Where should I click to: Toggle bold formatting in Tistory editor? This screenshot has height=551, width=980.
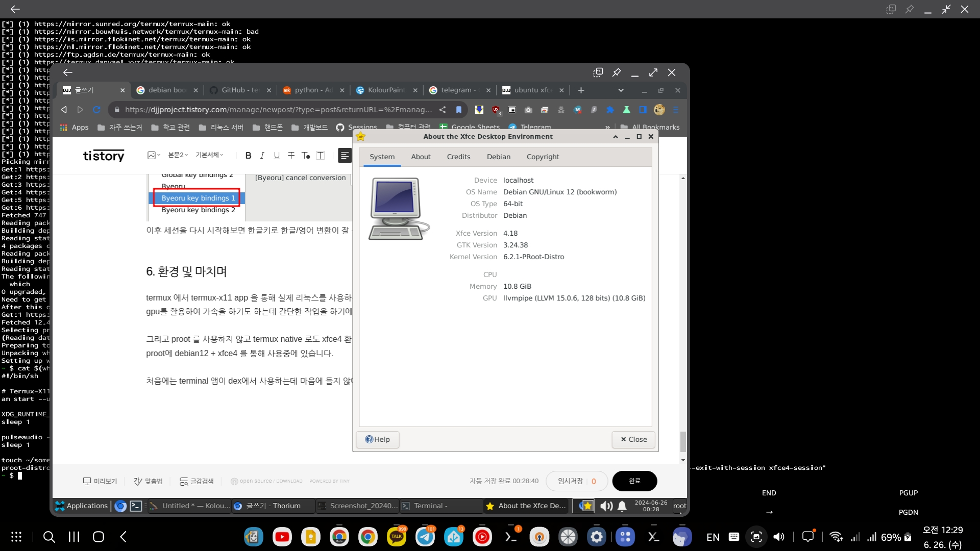click(x=248, y=156)
